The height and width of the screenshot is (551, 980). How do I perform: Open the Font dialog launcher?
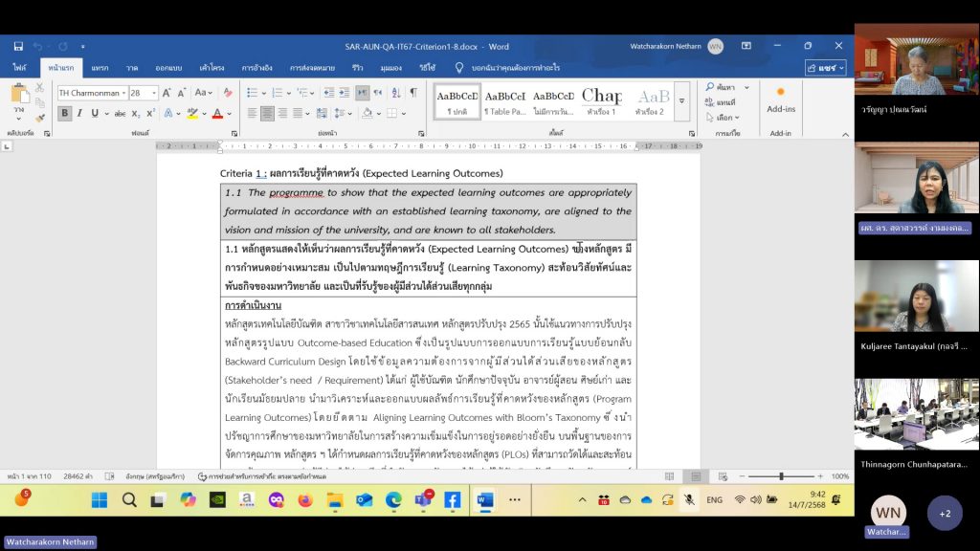click(234, 134)
